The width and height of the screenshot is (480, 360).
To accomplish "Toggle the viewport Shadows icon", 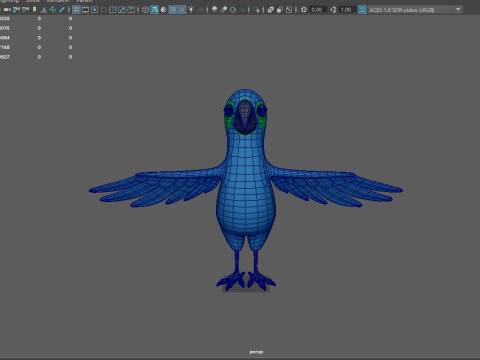I will pos(200,10).
